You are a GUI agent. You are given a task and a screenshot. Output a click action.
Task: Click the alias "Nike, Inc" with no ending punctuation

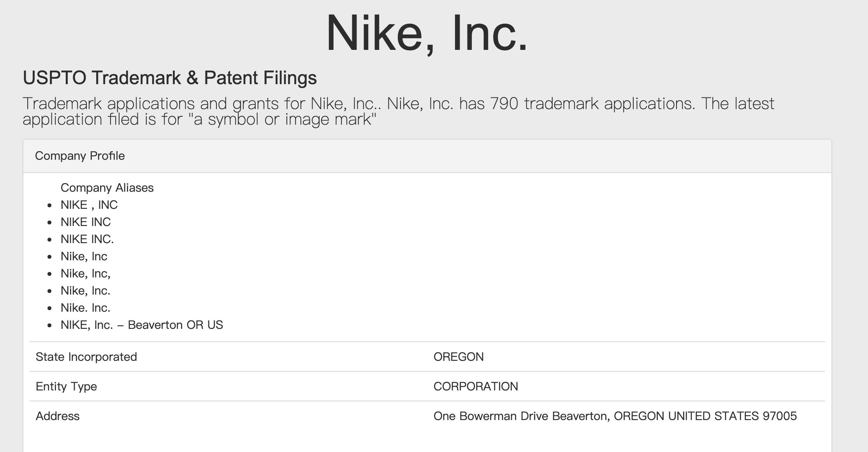coord(84,256)
